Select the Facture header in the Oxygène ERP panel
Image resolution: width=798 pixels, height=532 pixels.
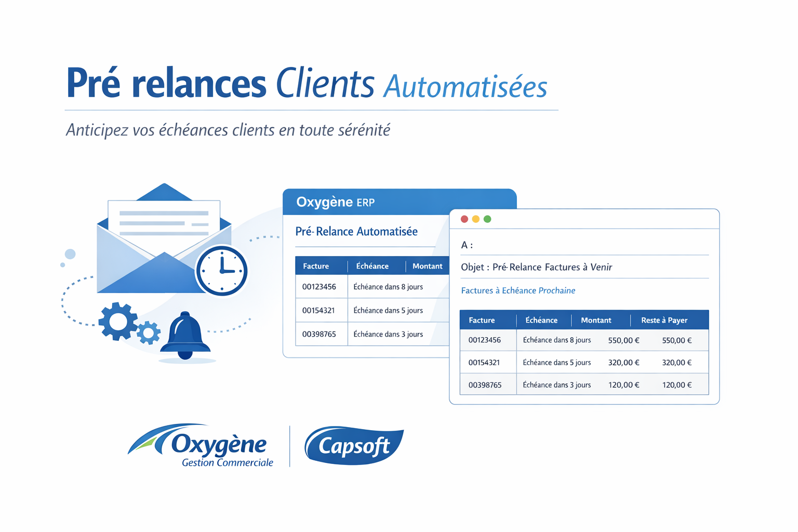tap(316, 266)
